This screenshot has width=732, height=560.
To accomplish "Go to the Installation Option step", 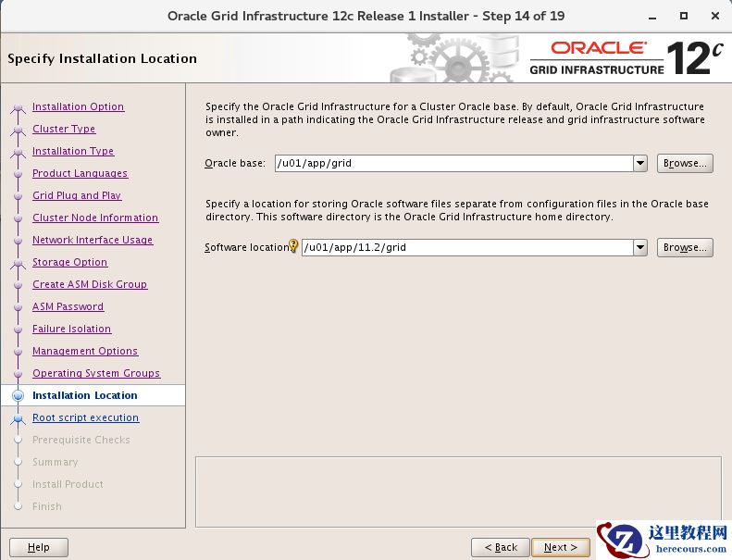I will pos(78,106).
